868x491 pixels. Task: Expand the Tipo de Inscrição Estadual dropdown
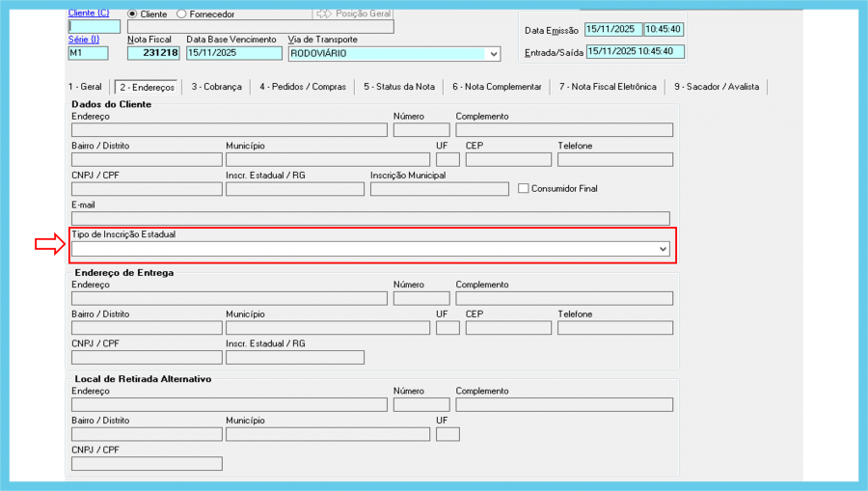click(x=663, y=249)
